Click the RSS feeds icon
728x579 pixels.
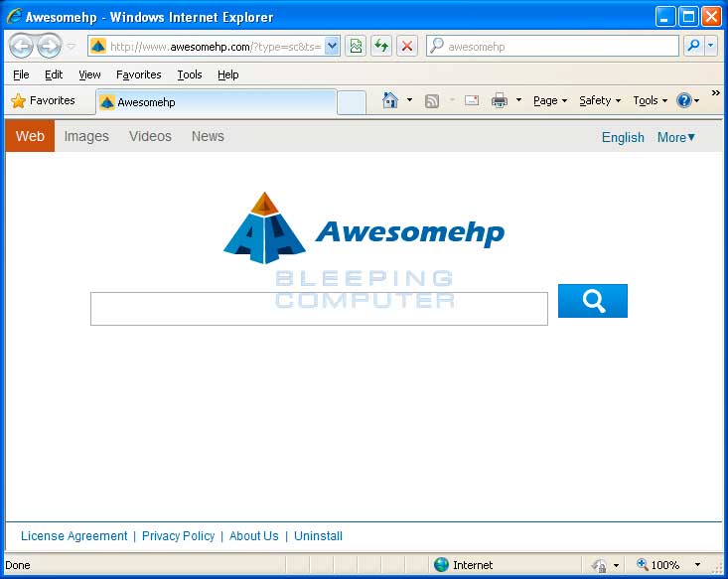click(x=432, y=100)
